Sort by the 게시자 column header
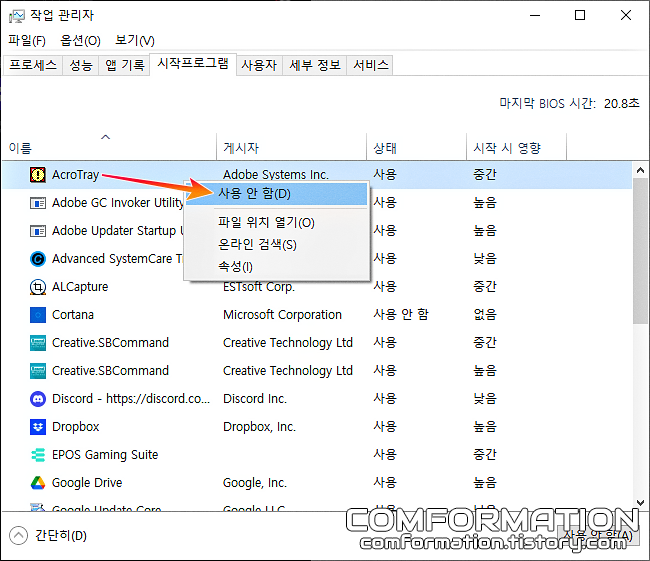650x561 pixels. pos(291,148)
